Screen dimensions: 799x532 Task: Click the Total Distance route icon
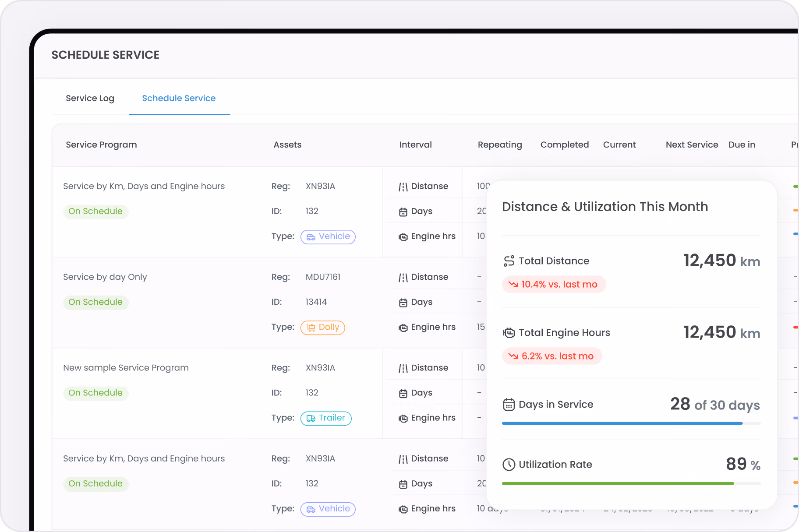[509, 261]
